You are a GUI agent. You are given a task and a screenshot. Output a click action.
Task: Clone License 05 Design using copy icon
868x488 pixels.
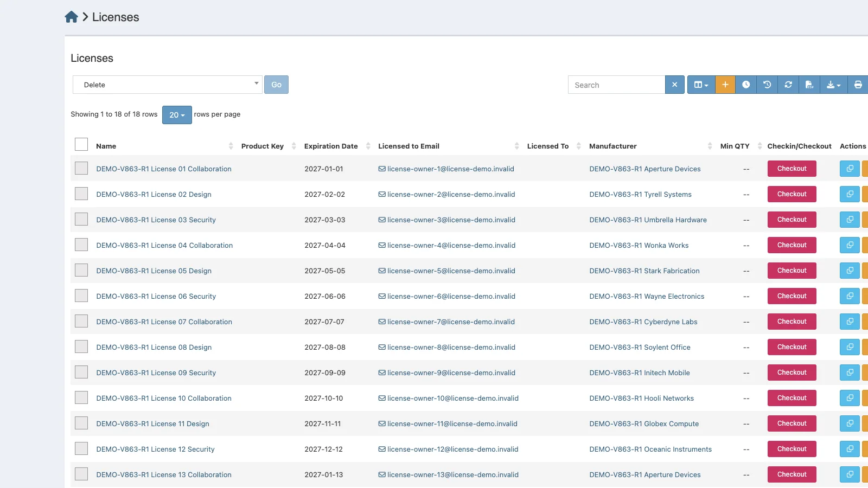click(850, 271)
